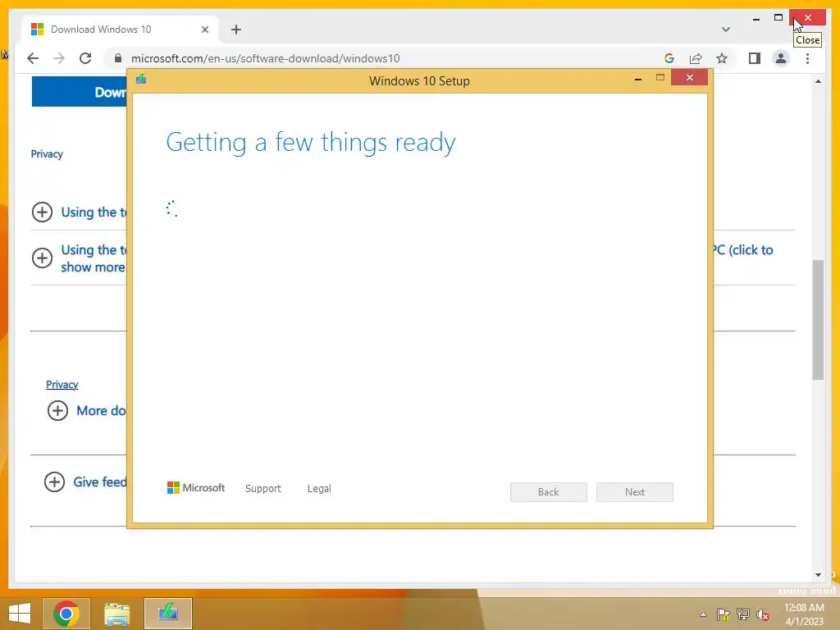The width and height of the screenshot is (840, 630).
Task: Go back using Chrome's back arrow
Action: (x=33, y=58)
